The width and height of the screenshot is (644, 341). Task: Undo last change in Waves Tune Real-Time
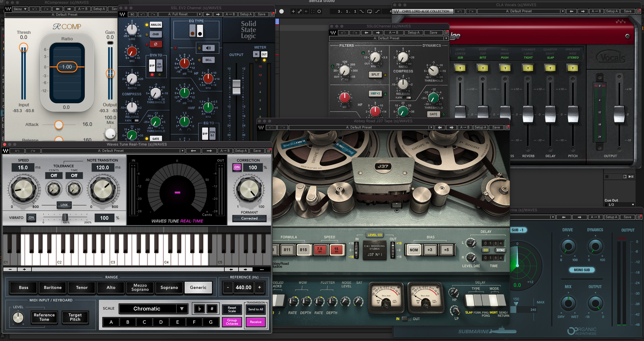17,151
